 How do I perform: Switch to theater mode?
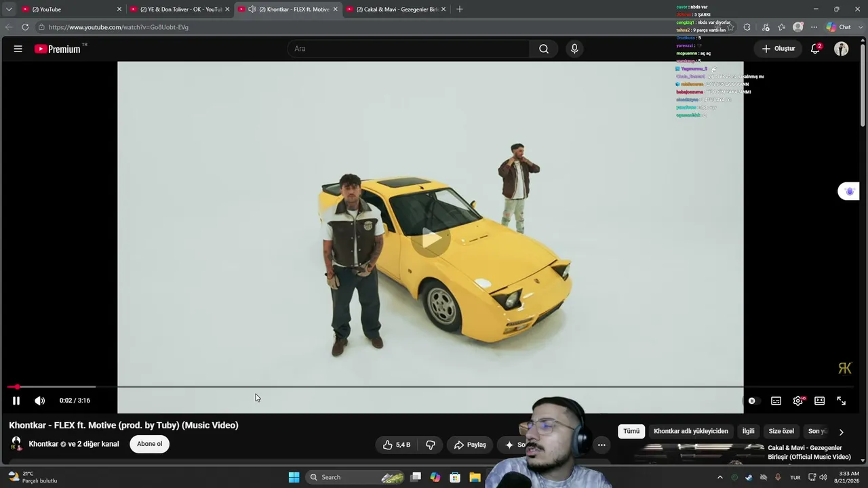820,401
